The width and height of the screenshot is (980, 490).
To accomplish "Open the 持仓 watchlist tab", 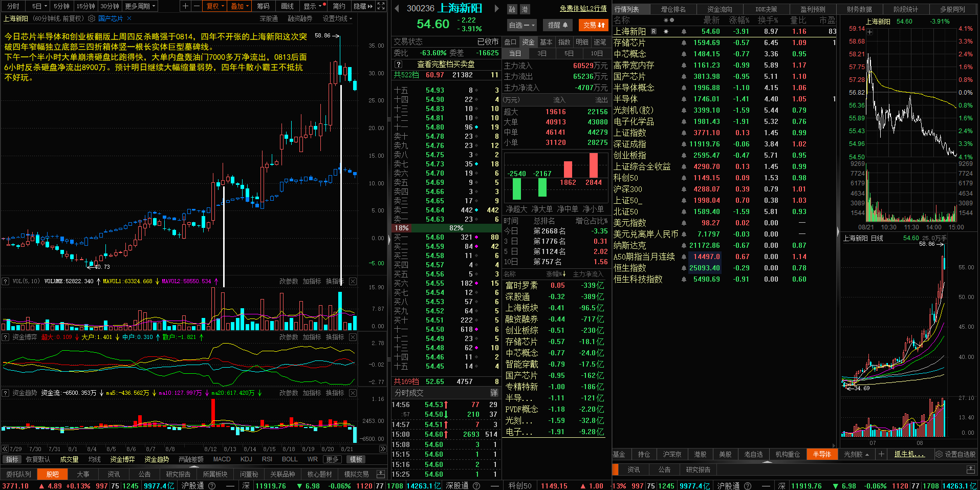I will click(644, 454).
